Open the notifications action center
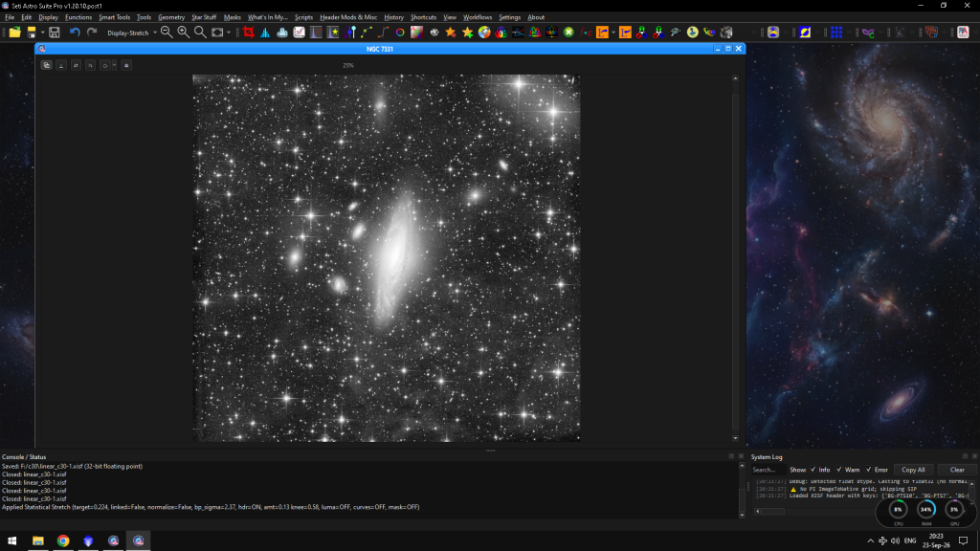 tap(963, 540)
